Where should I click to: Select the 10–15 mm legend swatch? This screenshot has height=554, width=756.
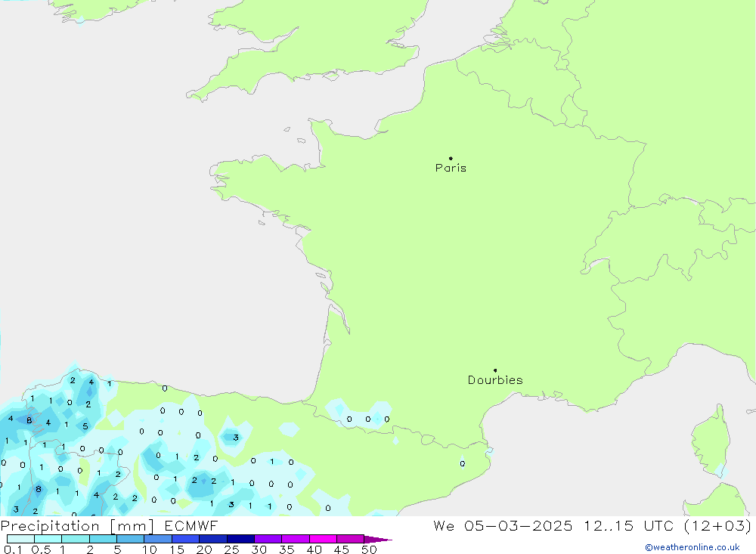click(x=158, y=539)
